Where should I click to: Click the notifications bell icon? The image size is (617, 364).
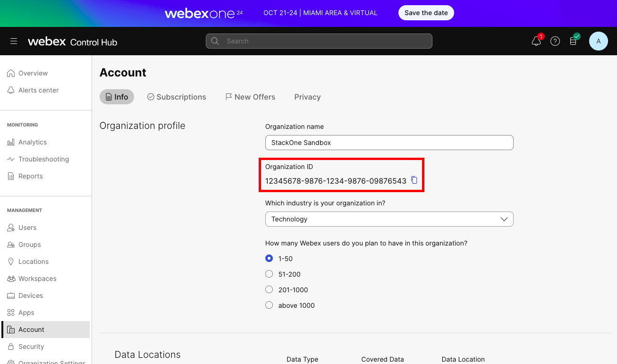pos(536,41)
